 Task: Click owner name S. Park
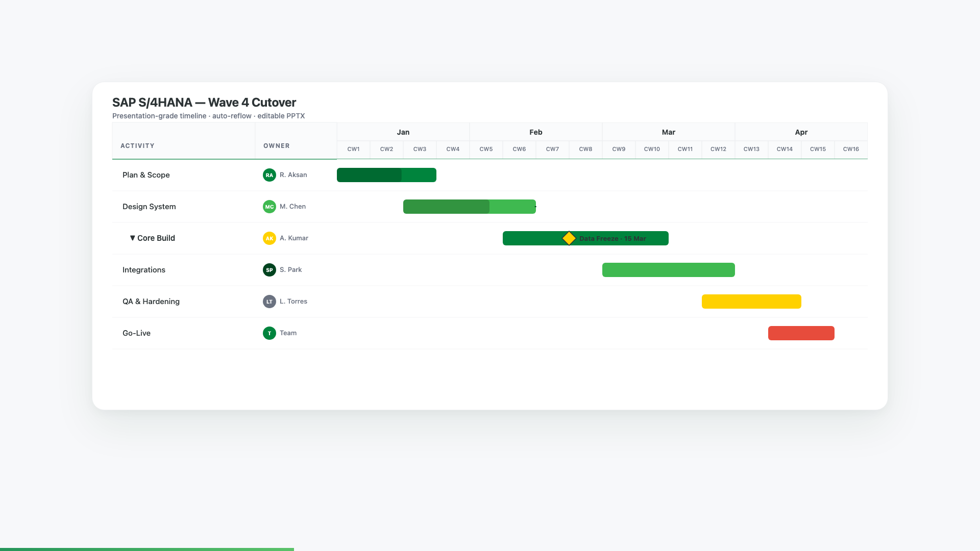click(x=291, y=270)
